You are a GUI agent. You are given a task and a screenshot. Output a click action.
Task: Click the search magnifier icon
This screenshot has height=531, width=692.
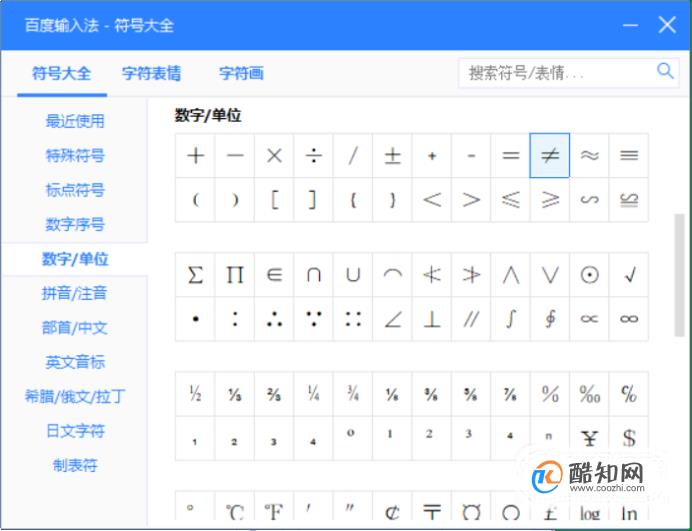point(665,71)
